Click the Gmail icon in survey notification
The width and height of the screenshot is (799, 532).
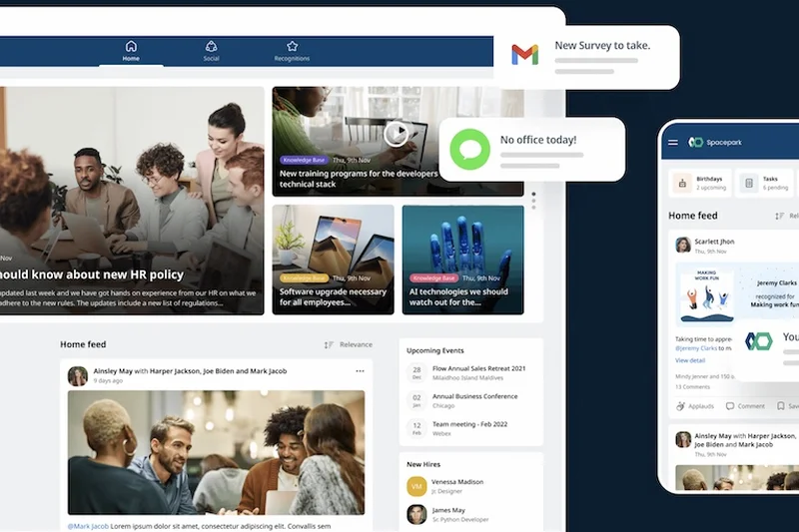pyautogui.click(x=524, y=55)
